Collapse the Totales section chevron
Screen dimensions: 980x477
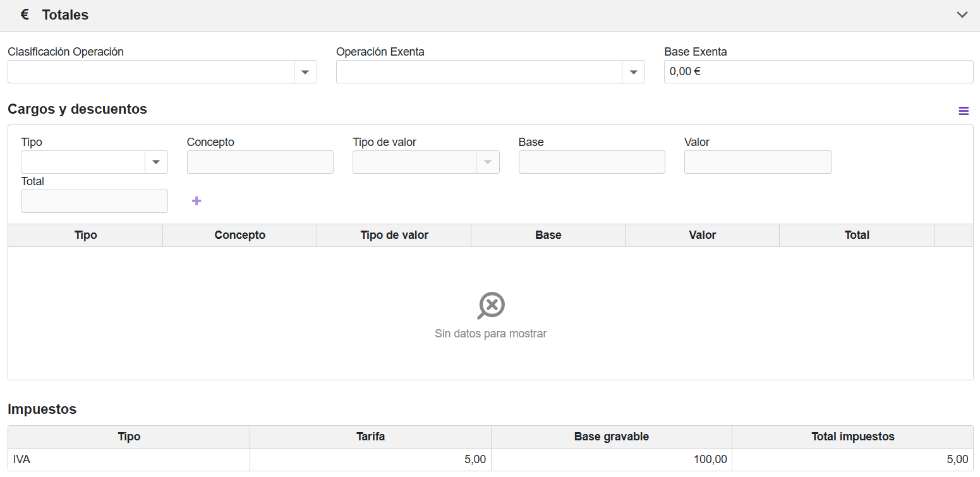[962, 15]
